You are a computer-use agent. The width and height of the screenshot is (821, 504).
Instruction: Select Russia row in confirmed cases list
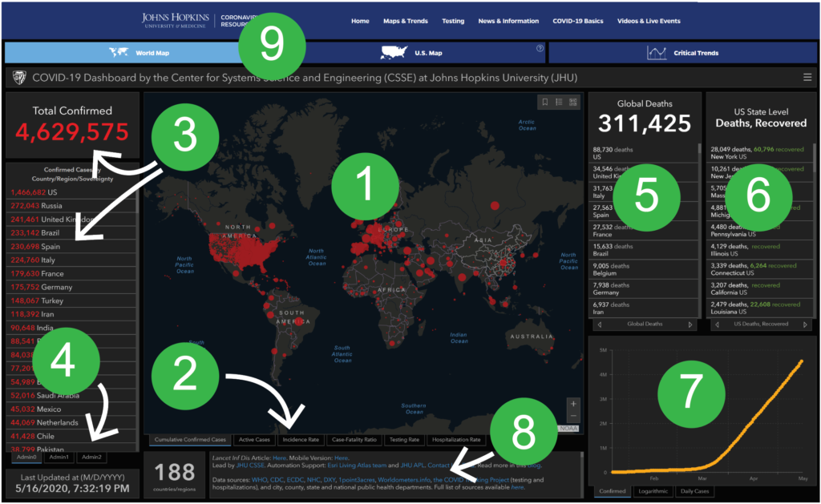pos(71,206)
